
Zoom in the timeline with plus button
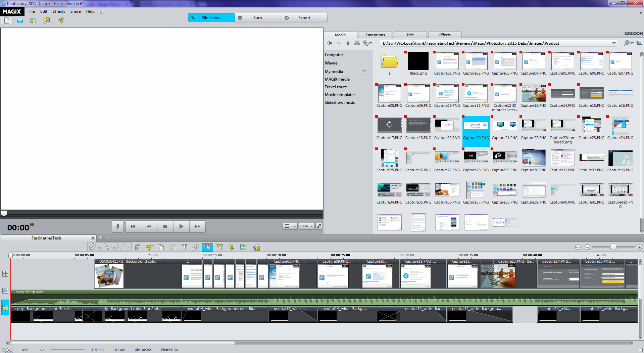click(x=639, y=247)
